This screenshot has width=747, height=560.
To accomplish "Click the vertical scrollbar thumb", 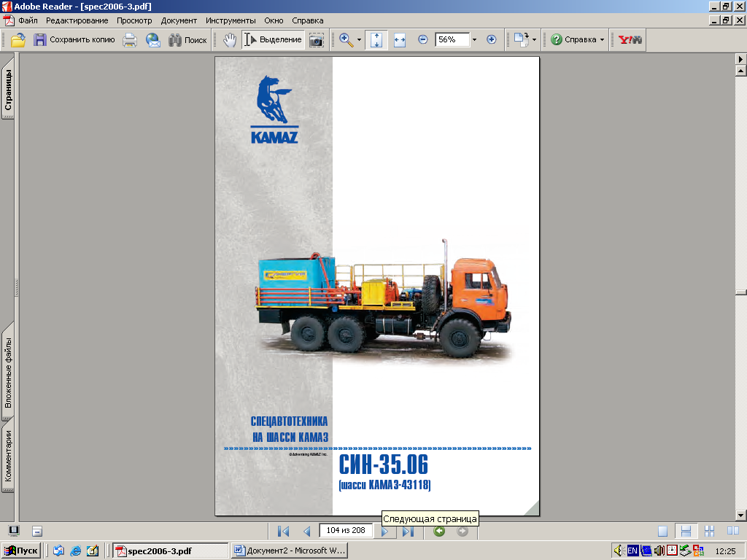I will 741,292.
